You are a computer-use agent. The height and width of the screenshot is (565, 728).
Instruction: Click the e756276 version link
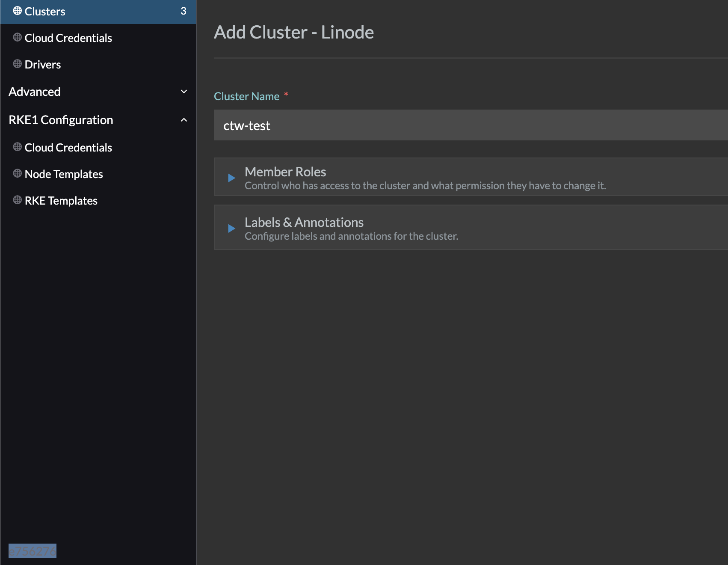point(33,551)
